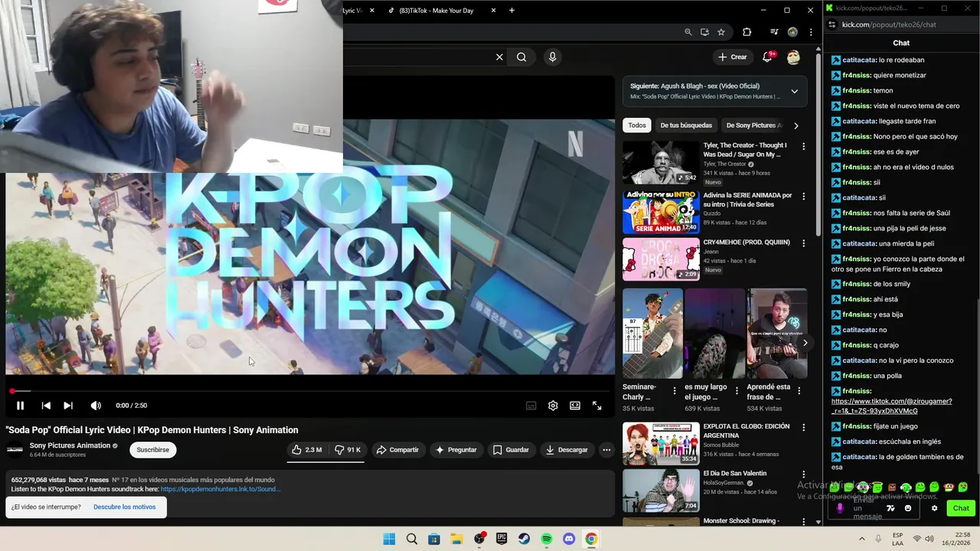The height and width of the screenshot is (551, 980).
Task: Open the 7TV emote picker in chat
Action: [890, 508]
